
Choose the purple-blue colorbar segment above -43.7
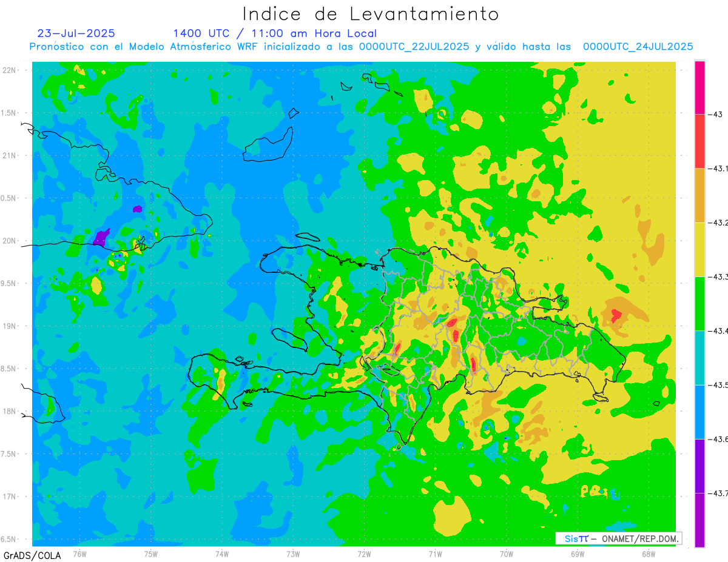click(x=699, y=466)
